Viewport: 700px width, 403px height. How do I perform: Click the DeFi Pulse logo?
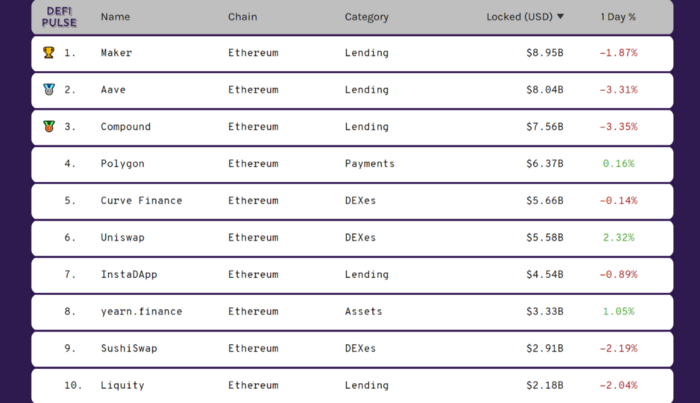tap(59, 17)
